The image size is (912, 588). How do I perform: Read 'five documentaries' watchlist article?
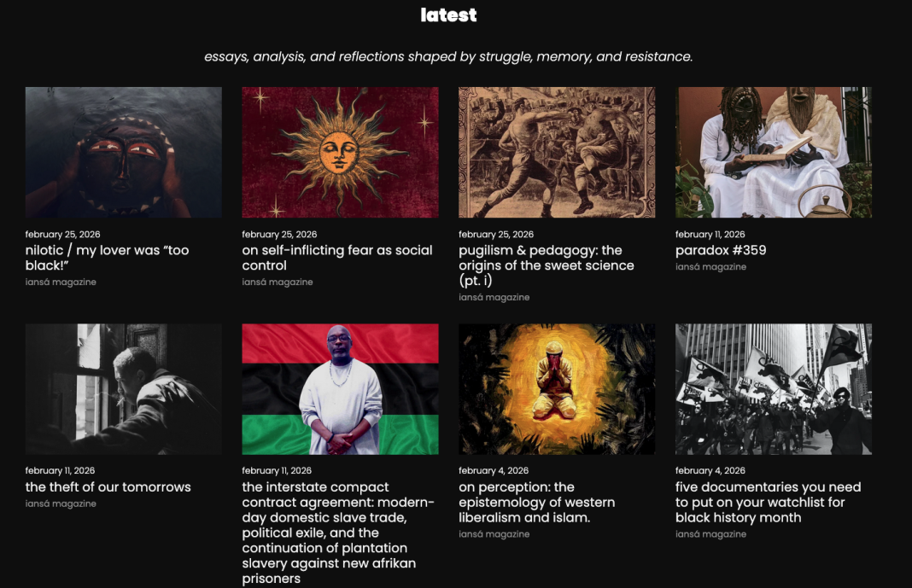(768, 502)
